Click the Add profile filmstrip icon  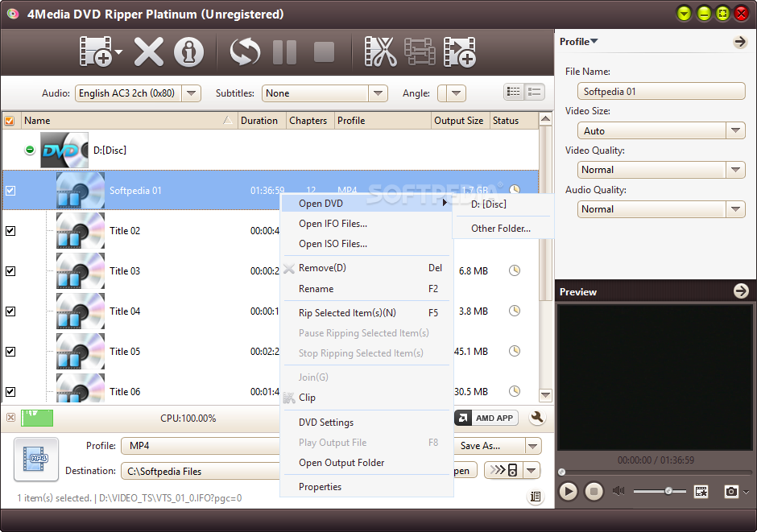click(x=460, y=52)
